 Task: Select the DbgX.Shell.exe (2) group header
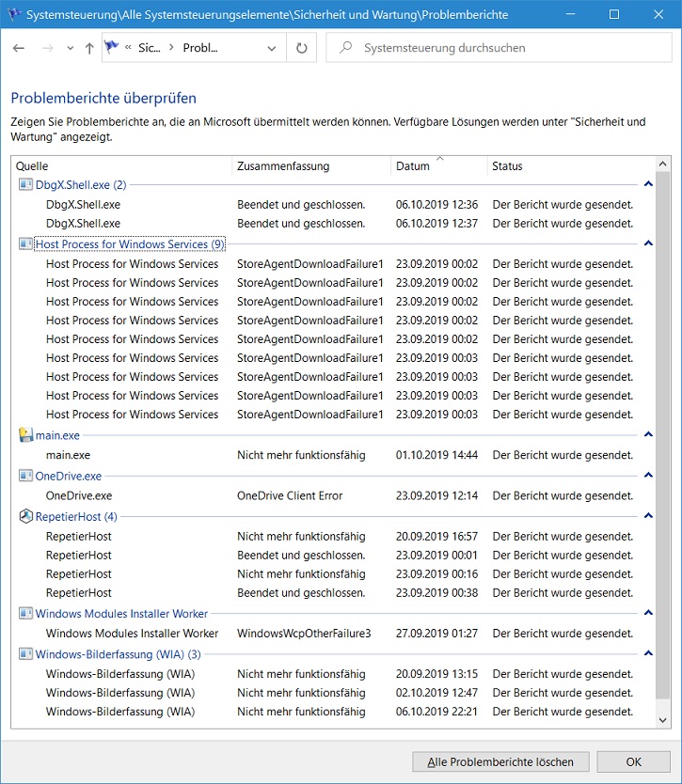(x=81, y=185)
